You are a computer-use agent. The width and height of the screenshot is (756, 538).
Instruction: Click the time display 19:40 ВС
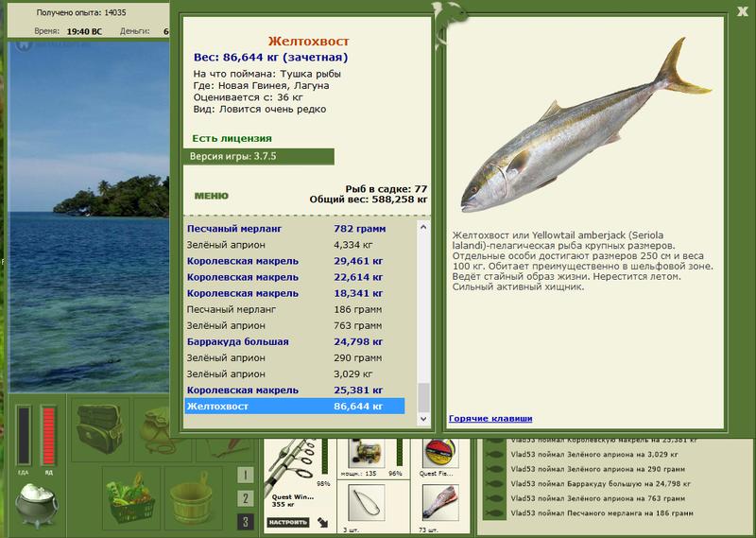(84, 31)
